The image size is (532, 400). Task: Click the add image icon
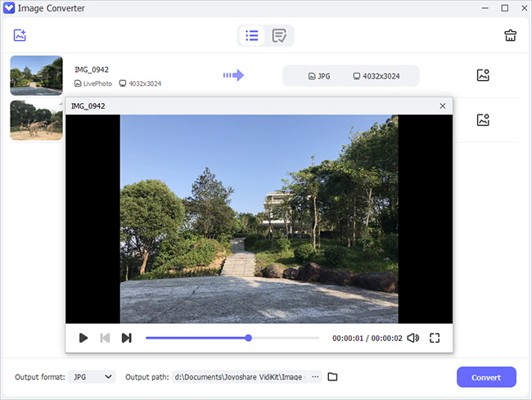[x=20, y=35]
